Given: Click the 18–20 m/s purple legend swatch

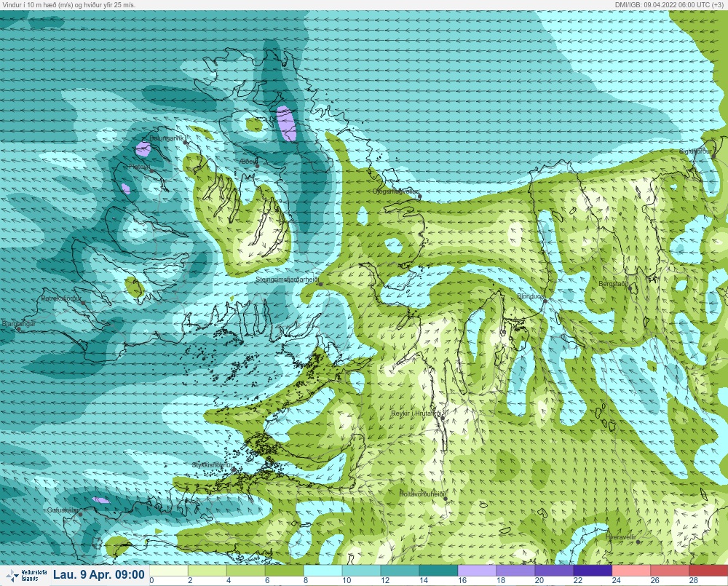Looking at the screenshot, I should [x=515, y=570].
